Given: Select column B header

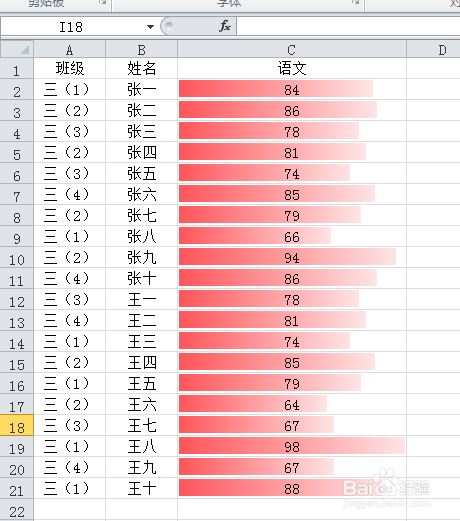Looking at the screenshot, I should [142, 50].
